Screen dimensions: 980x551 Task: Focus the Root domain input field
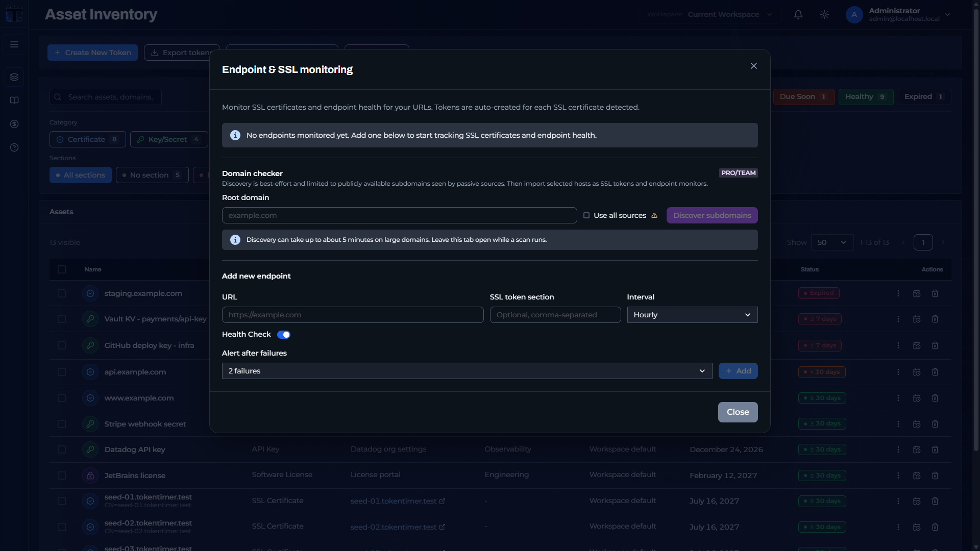(399, 215)
